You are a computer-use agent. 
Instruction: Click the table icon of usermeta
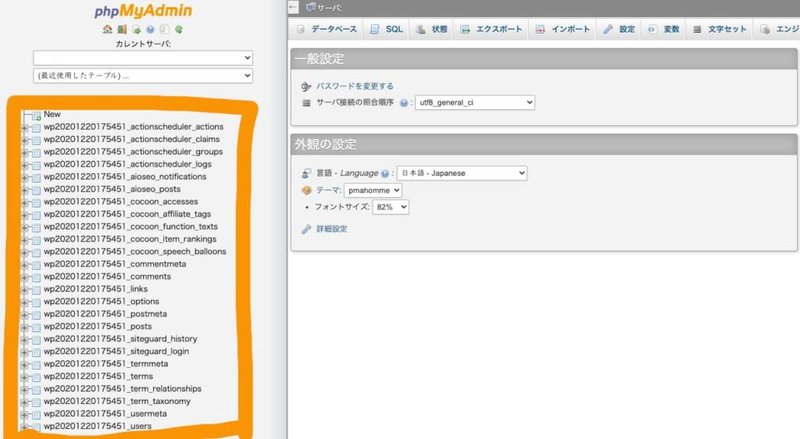pyautogui.click(x=36, y=414)
